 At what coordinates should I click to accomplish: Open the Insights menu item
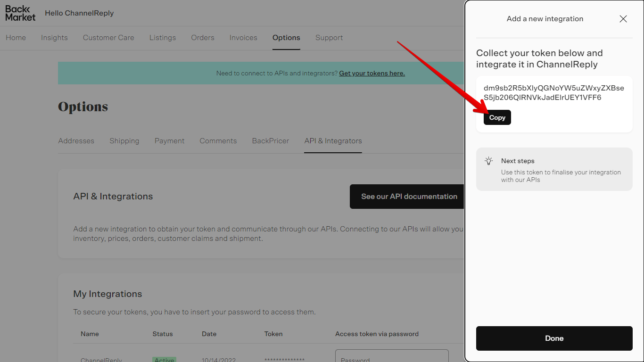54,38
